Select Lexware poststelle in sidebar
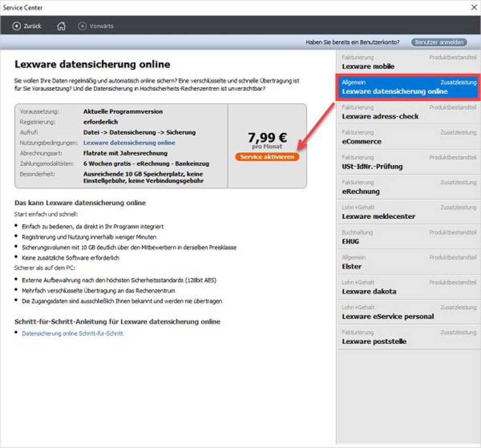This screenshot has height=448, width=481. (409, 337)
